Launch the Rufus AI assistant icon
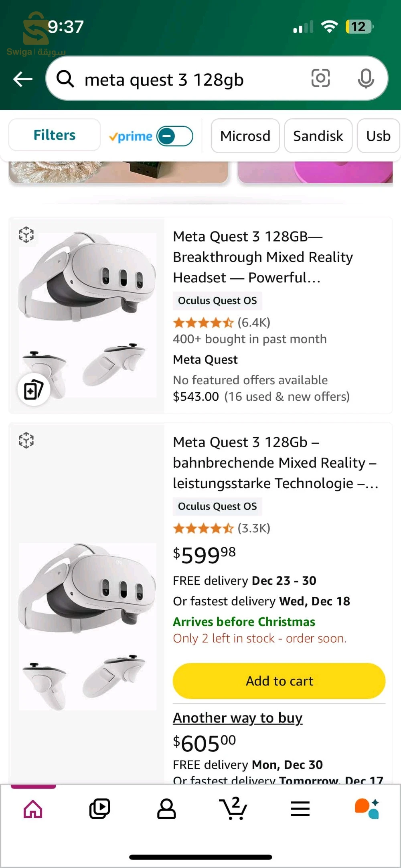401x868 pixels. click(367, 809)
